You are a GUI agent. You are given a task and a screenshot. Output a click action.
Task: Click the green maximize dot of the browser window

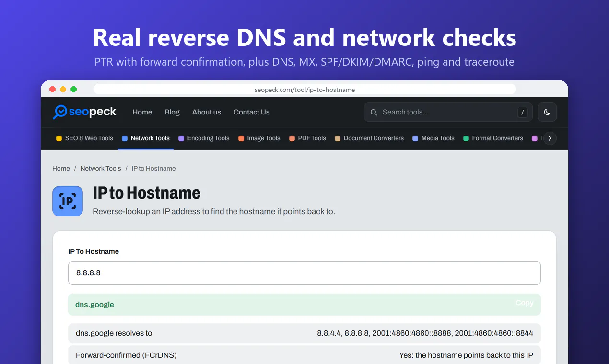[x=74, y=90]
